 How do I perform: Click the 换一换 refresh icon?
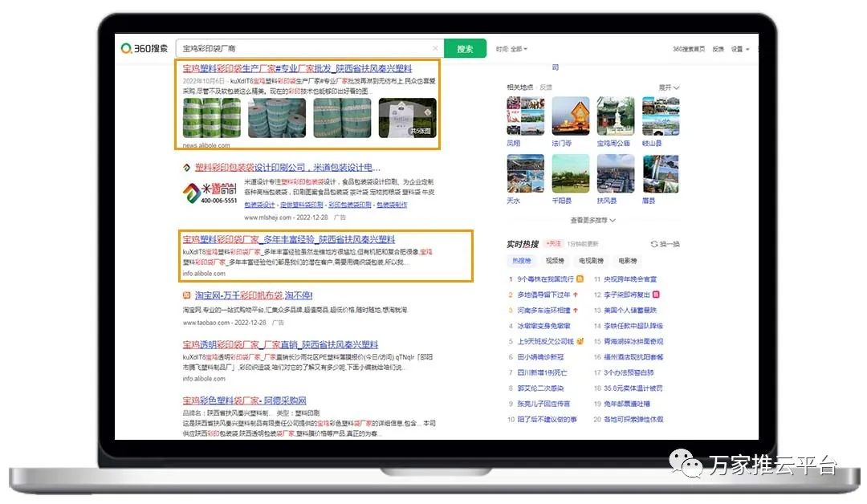click(x=654, y=244)
